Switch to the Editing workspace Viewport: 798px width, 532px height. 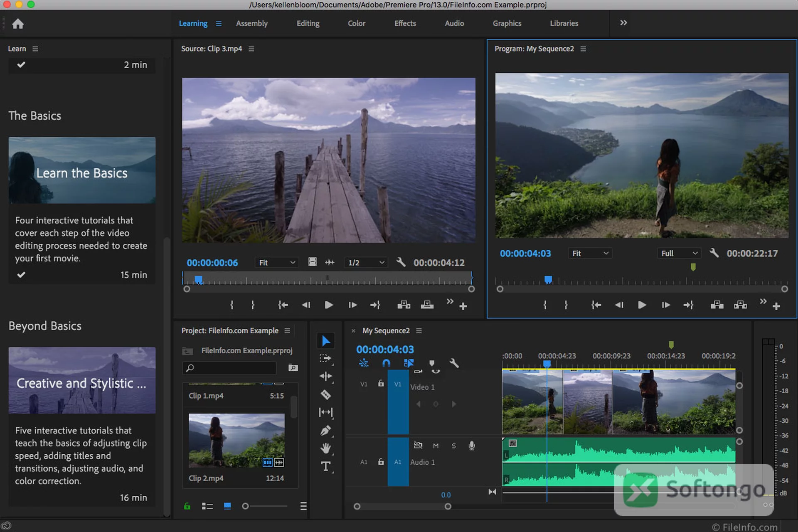point(308,23)
